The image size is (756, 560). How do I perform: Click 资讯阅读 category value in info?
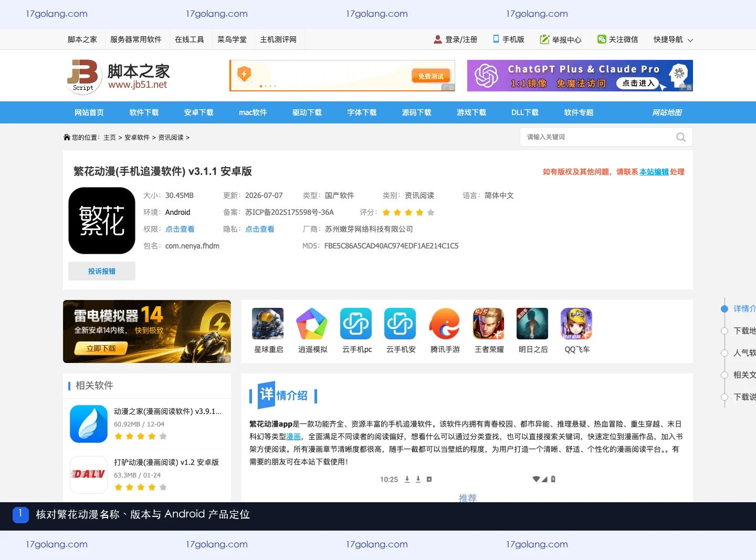tap(419, 195)
